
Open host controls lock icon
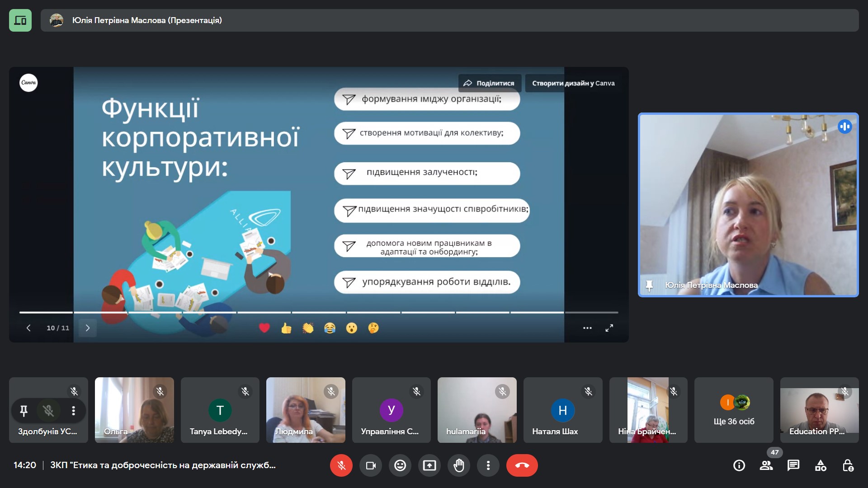pos(848,465)
